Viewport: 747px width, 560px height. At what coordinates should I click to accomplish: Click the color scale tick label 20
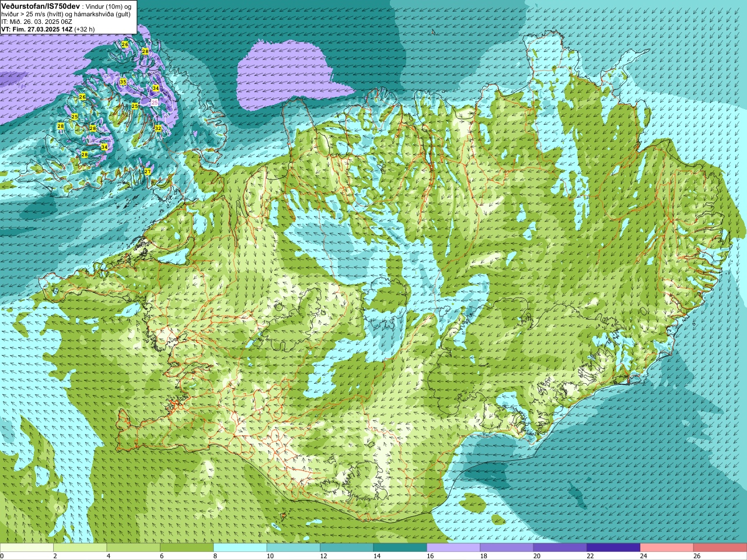[x=537, y=556]
